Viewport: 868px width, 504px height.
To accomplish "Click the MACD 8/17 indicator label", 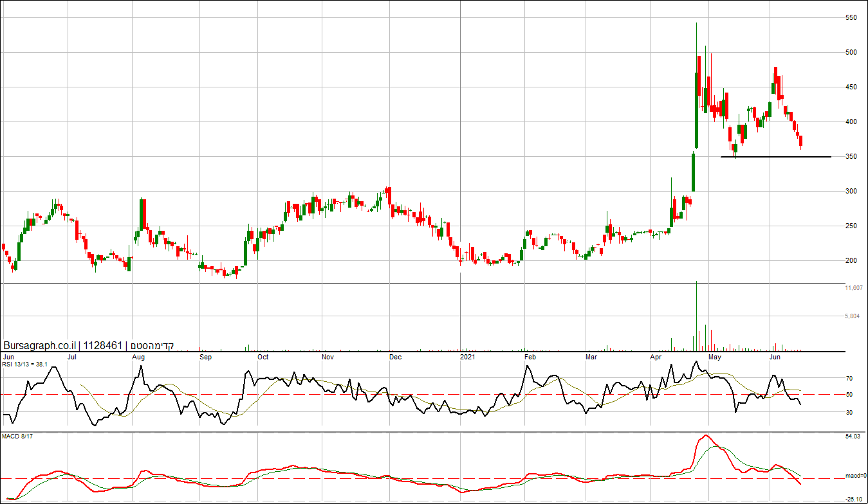I will point(17,437).
